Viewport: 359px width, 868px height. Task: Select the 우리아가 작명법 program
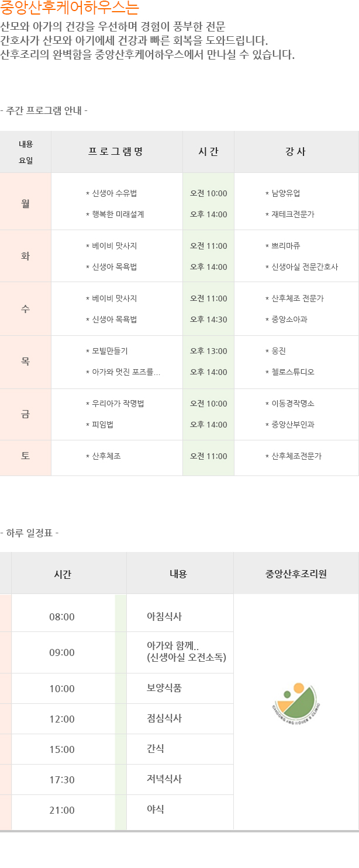pos(115,404)
